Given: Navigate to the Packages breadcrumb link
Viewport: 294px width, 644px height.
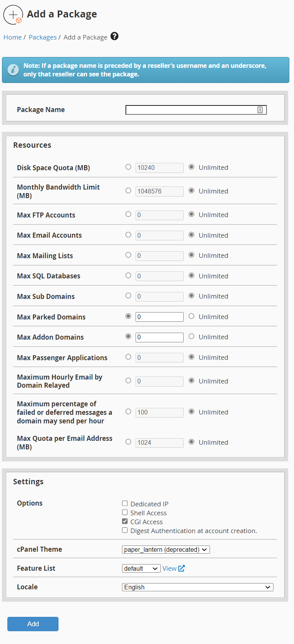Looking at the screenshot, I should click(43, 37).
